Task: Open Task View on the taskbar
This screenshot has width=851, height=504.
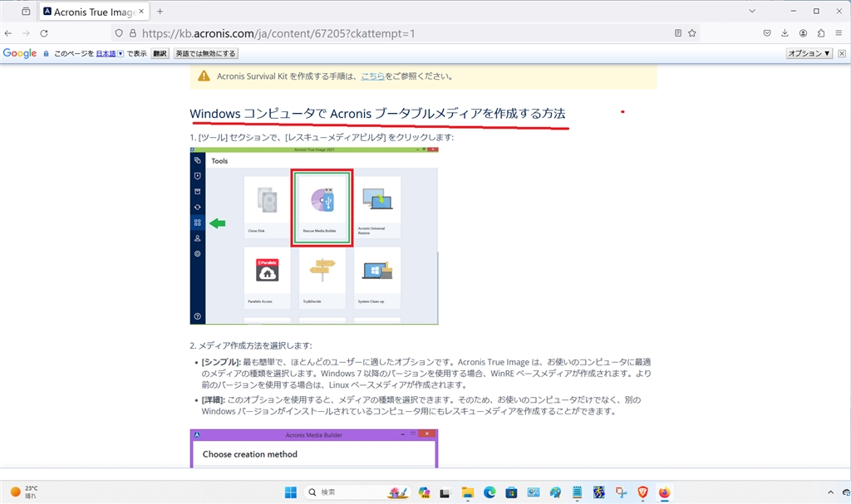Action: (x=445, y=492)
